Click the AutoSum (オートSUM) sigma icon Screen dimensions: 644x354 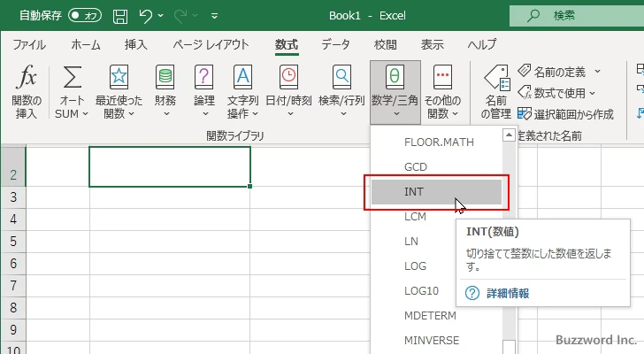pyautogui.click(x=72, y=77)
